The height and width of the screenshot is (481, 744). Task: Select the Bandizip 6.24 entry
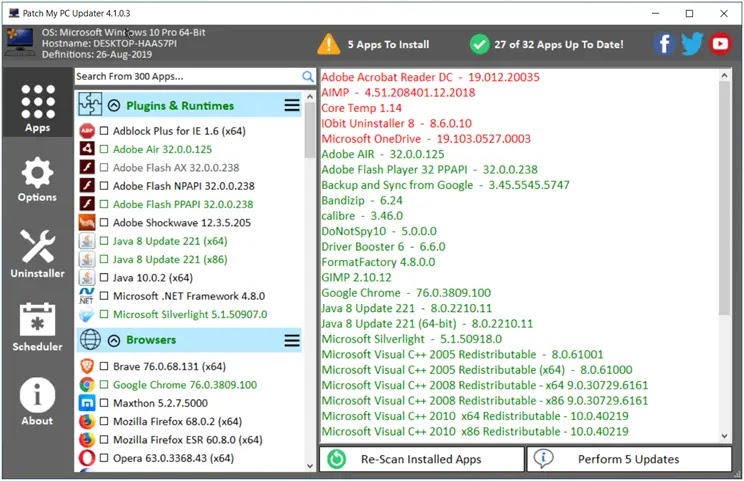(x=362, y=200)
